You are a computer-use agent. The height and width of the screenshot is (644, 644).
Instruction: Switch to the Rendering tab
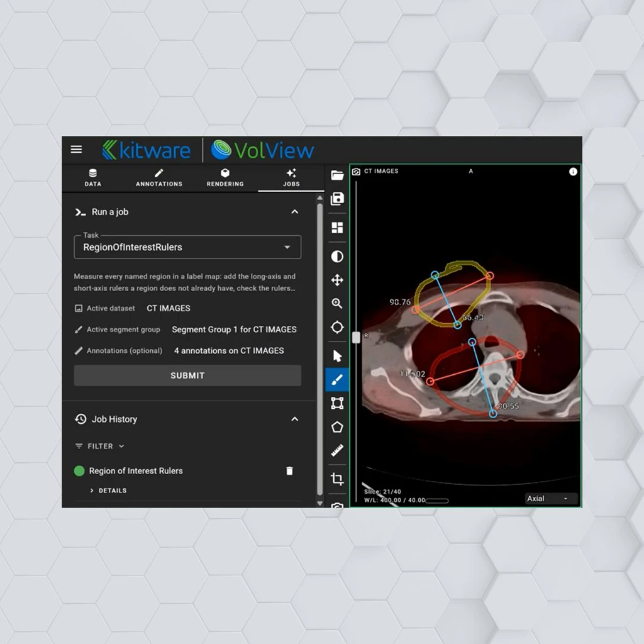[x=225, y=178]
